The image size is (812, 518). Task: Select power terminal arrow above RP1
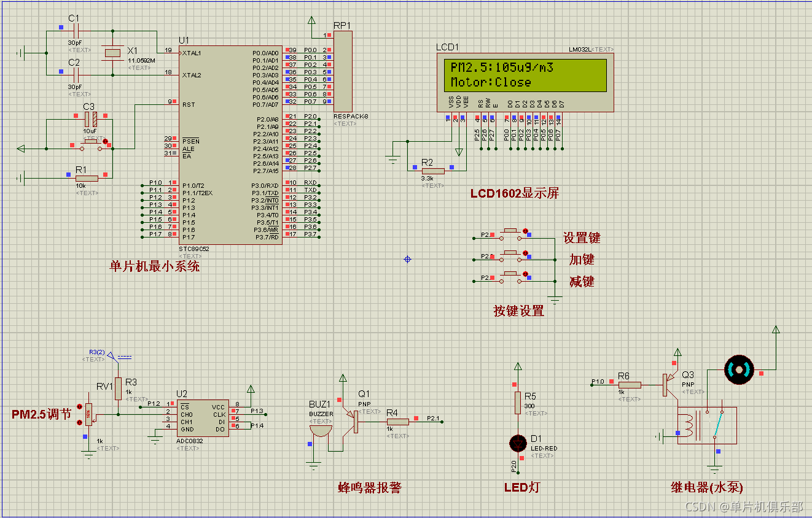coord(310,21)
